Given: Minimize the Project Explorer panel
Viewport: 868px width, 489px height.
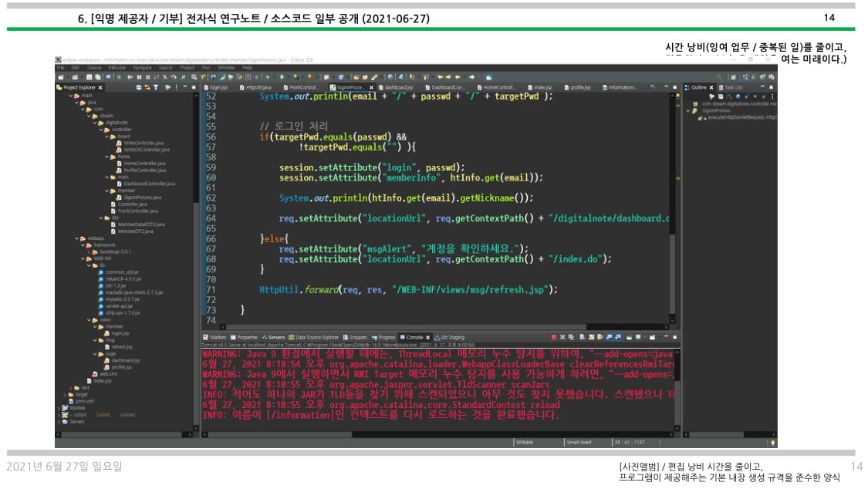Looking at the screenshot, I should pyautogui.click(x=185, y=87).
